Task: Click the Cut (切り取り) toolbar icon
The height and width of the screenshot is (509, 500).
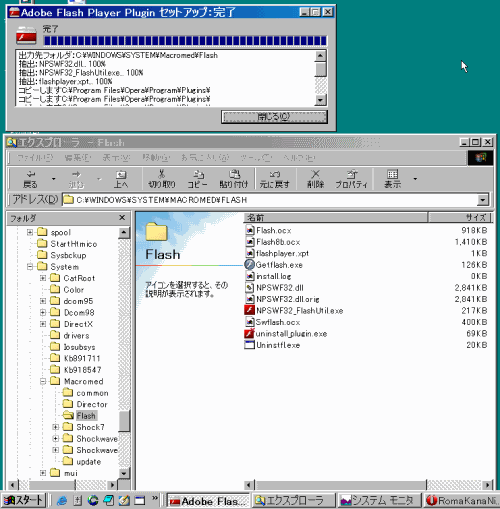Action: click(x=162, y=179)
